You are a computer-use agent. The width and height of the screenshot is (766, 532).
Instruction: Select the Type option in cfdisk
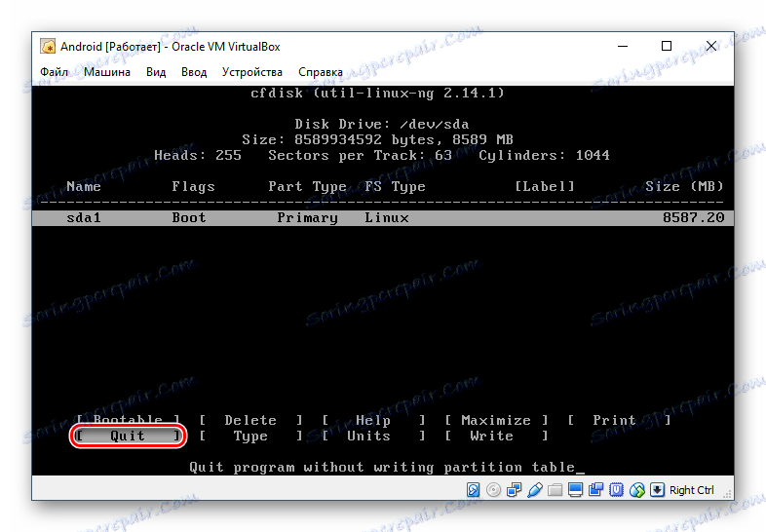pyautogui.click(x=250, y=436)
